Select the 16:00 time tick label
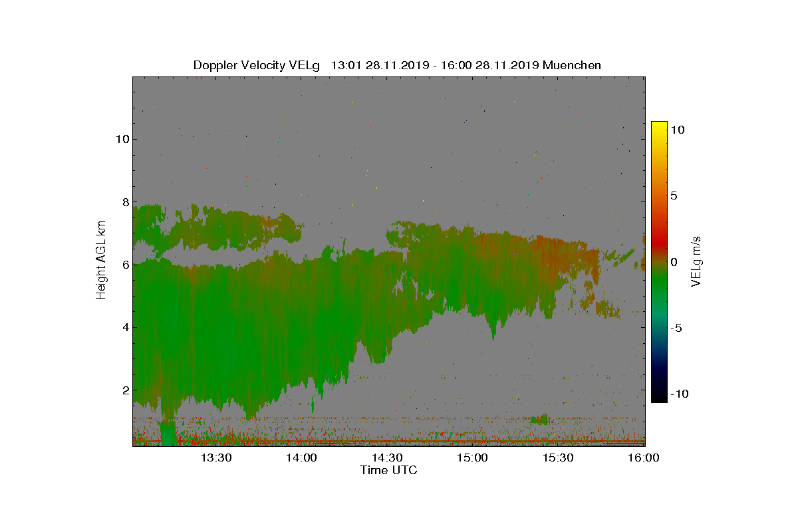The height and width of the screenshot is (532, 798). pyautogui.click(x=643, y=458)
